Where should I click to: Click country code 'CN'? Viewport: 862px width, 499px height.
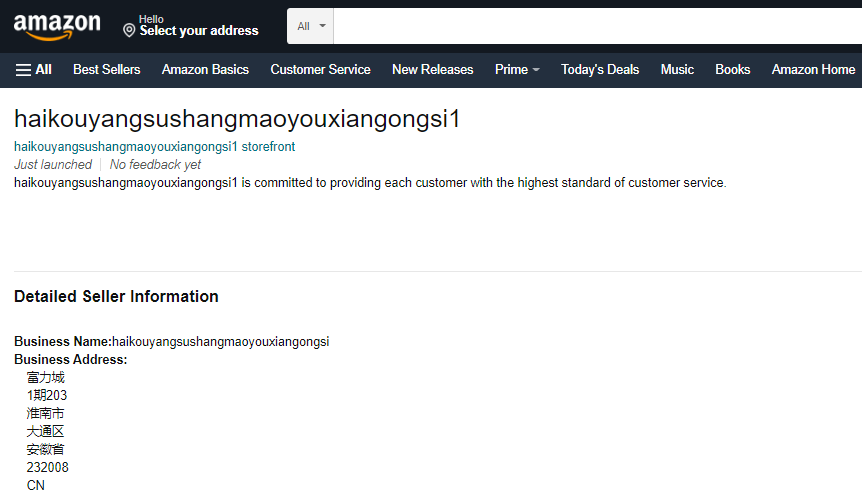(36, 486)
